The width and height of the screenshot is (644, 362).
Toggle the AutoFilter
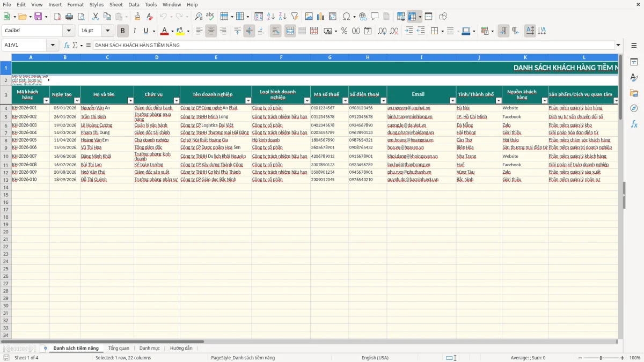[294, 17]
